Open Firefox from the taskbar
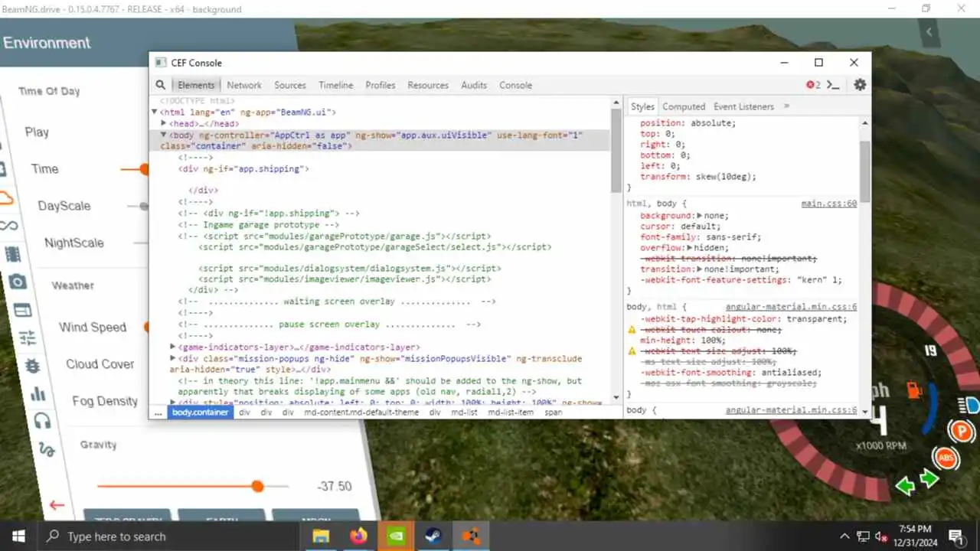Screen dimensions: 980x551 coord(358,536)
